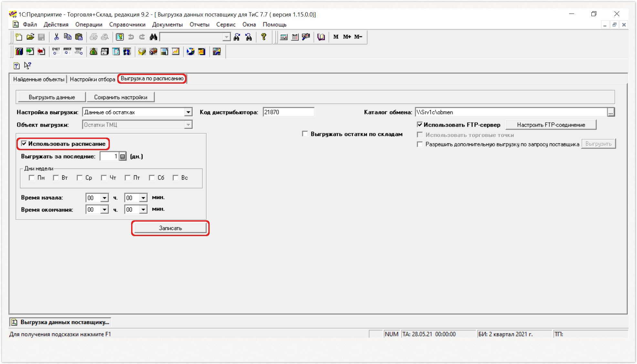Check the Пт weekday checkbox
This screenshot has height=364, width=637.
coord(128,178)
